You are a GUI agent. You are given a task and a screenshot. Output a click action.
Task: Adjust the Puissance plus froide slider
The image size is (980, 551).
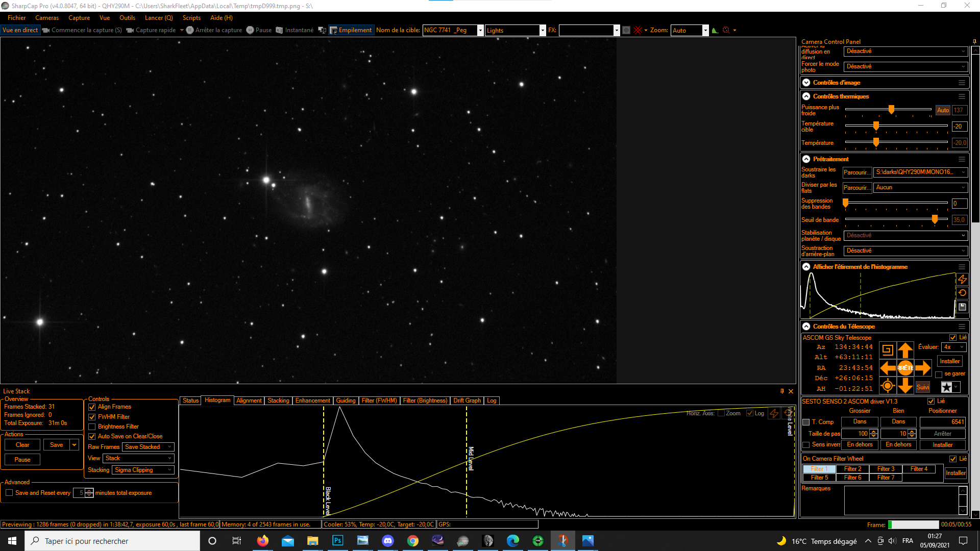point(891,109)
